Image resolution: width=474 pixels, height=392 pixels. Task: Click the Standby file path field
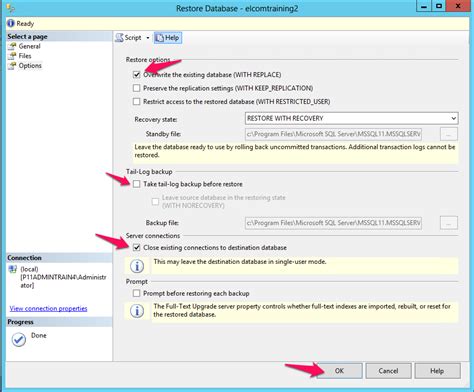[333, 134]
